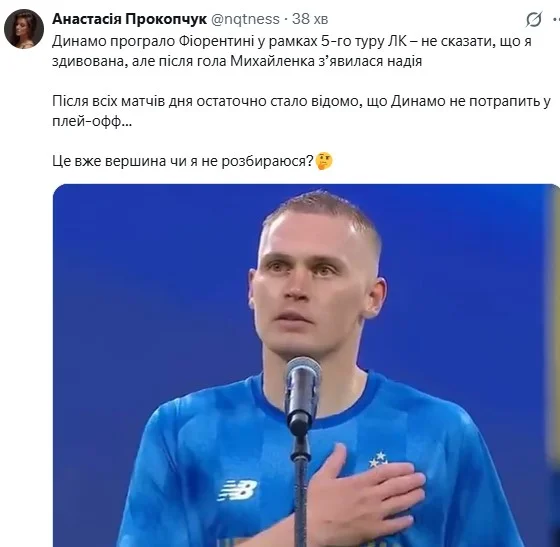Click the starred club crest on the shirt
Viewport: 560px width, 547px height.
pos(379,460)
